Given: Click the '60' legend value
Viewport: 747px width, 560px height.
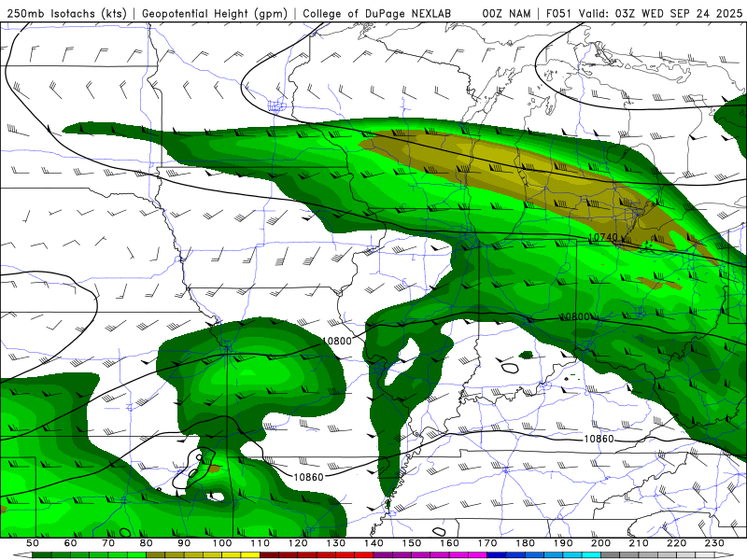Looking at the screenshot, I should tap(70, 543).
